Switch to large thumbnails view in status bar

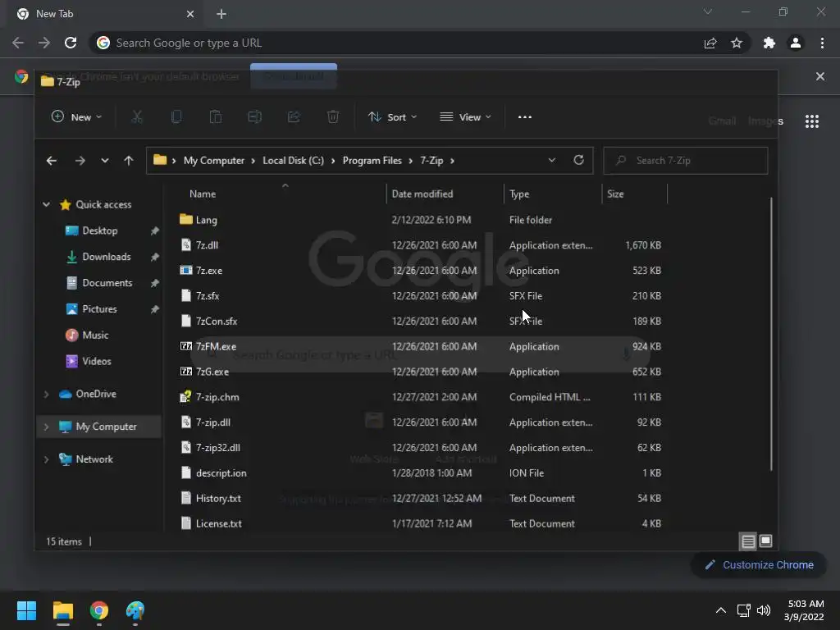765,541
